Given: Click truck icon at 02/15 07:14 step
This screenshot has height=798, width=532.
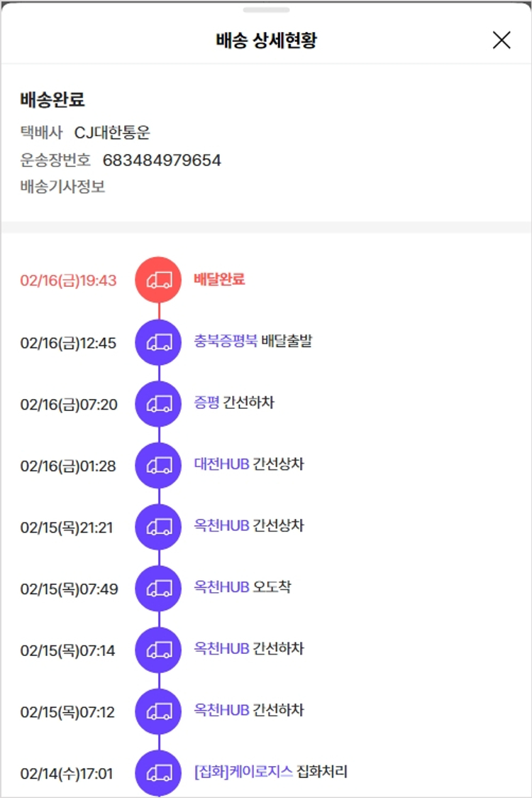Looking at the screenshot, I should point(159,650).
